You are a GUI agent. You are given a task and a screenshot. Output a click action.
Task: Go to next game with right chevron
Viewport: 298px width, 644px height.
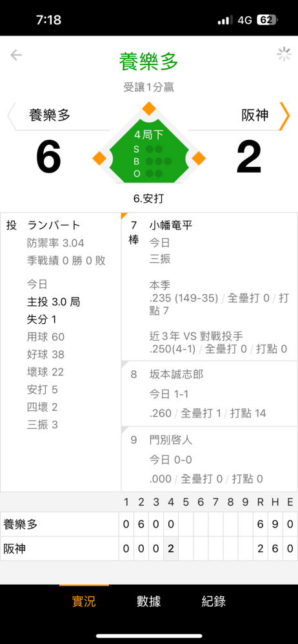284,116
